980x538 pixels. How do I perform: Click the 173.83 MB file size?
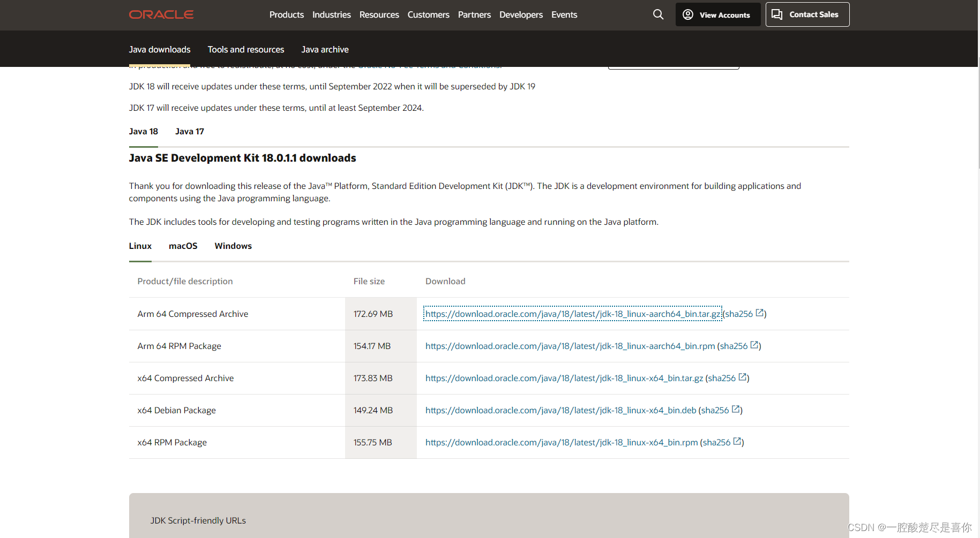tap(373, 378)
